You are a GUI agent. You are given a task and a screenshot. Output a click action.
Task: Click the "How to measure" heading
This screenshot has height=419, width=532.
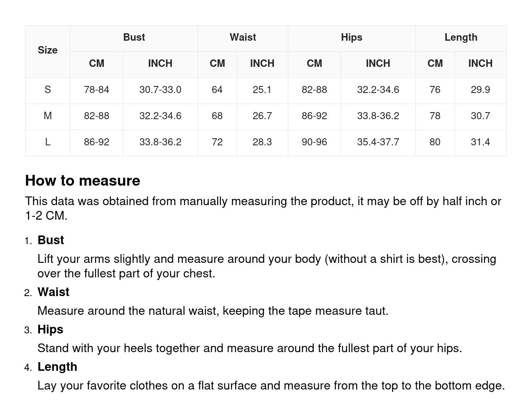(x=83, y=181)
